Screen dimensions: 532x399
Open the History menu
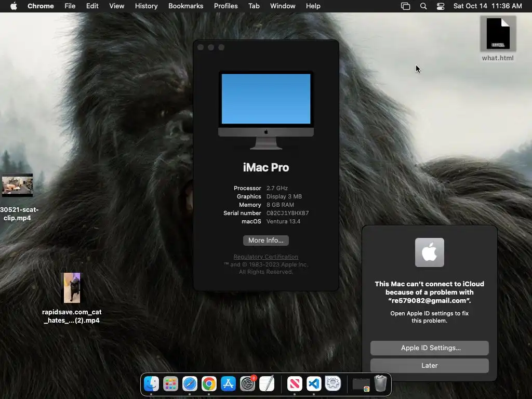pyautogui.click(x=146, y=6)
